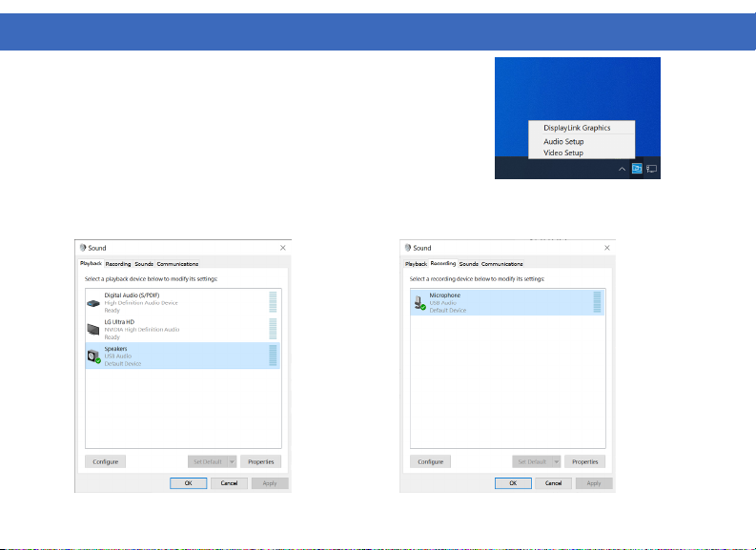Open Sounds tab in left Sound window
Image resolution: width=756 pixels, height=550 pixels.
[144, 264]
